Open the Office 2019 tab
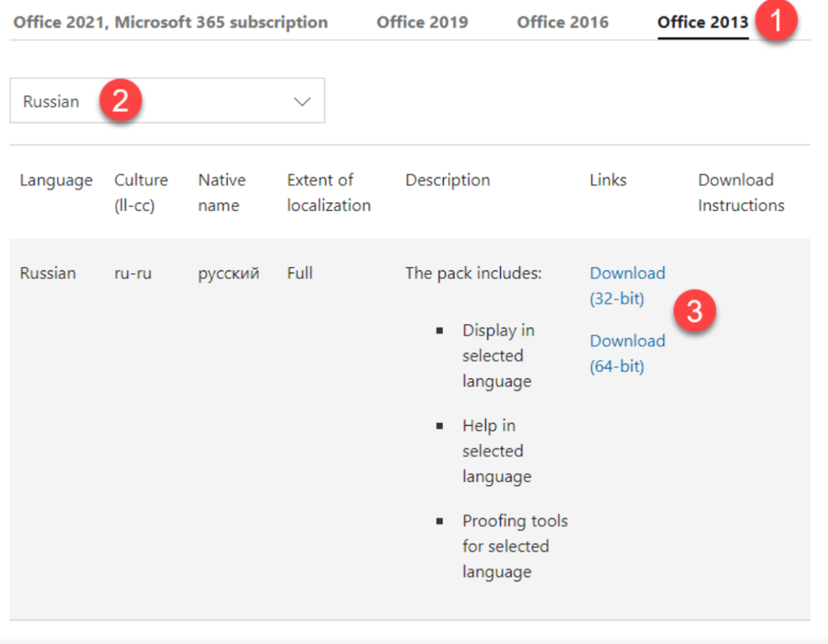This screenshot has width=828, height=644. point(422,22)
